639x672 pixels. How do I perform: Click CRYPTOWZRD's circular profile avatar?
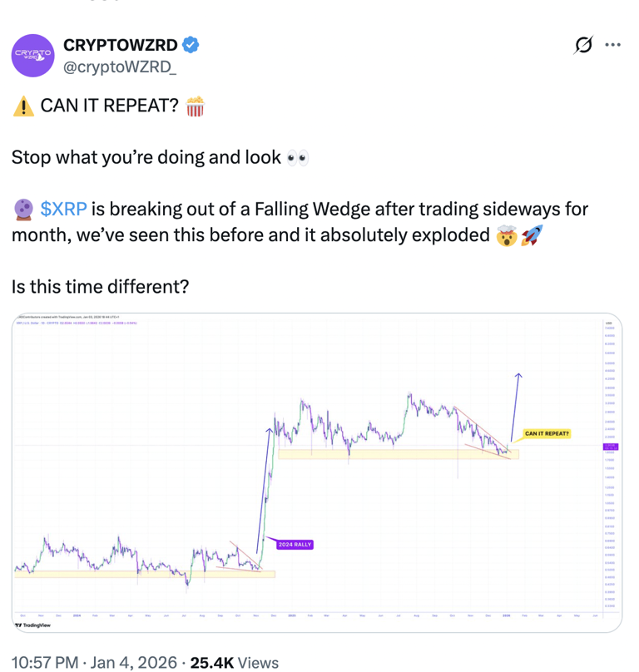[x=32, y=56]
